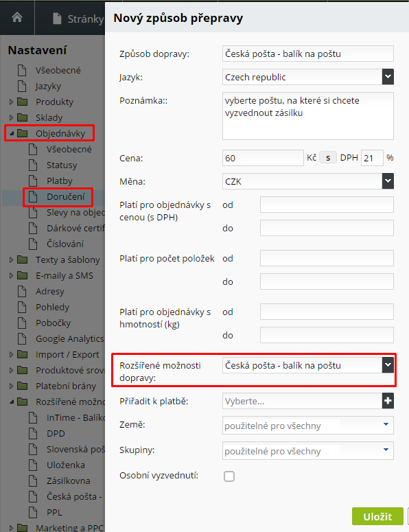This screenshot has height=532, width=409.
Task: Click the Cena price input field
Action: coord(263,158)
